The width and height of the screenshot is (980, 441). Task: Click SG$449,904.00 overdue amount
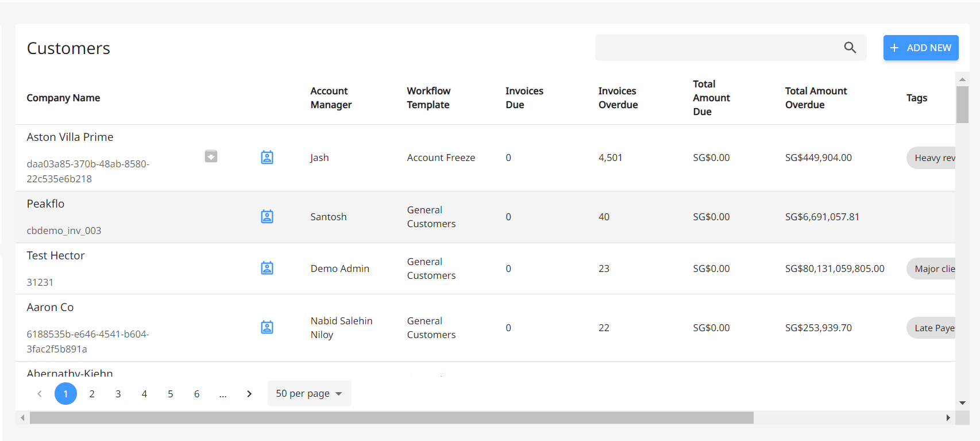point(819,158)
